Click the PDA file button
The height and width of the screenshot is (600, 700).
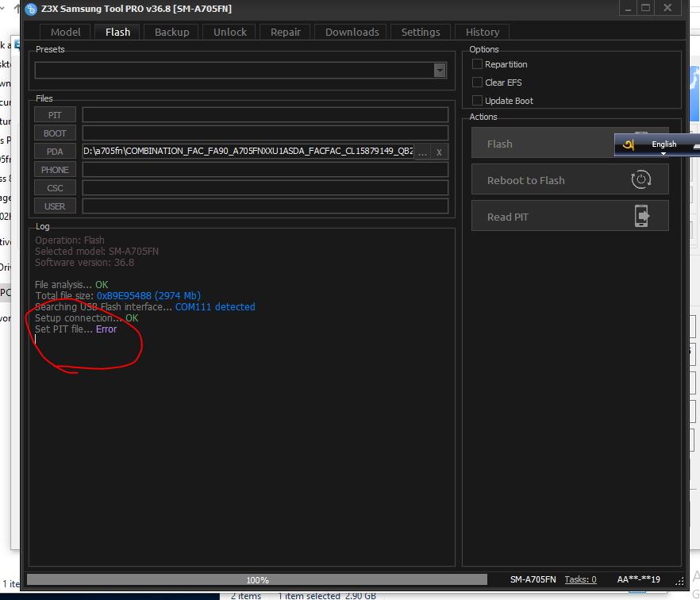click(55, 152)
